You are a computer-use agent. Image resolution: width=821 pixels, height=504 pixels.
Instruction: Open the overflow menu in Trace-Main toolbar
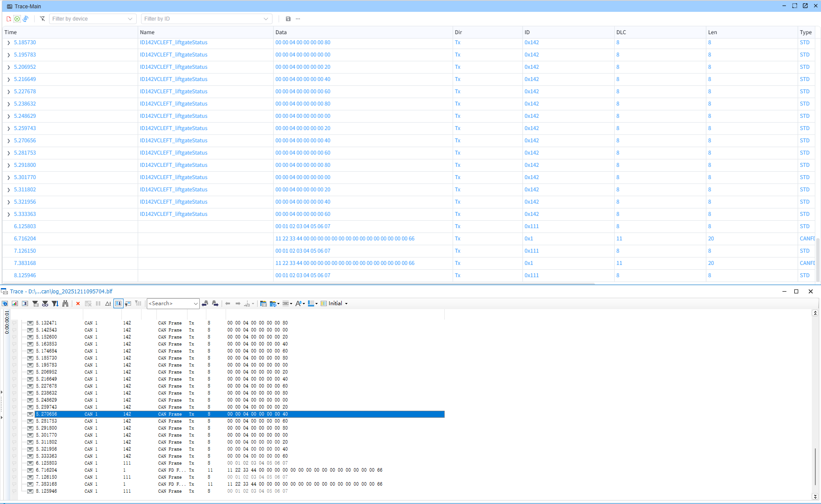[298, 19]
